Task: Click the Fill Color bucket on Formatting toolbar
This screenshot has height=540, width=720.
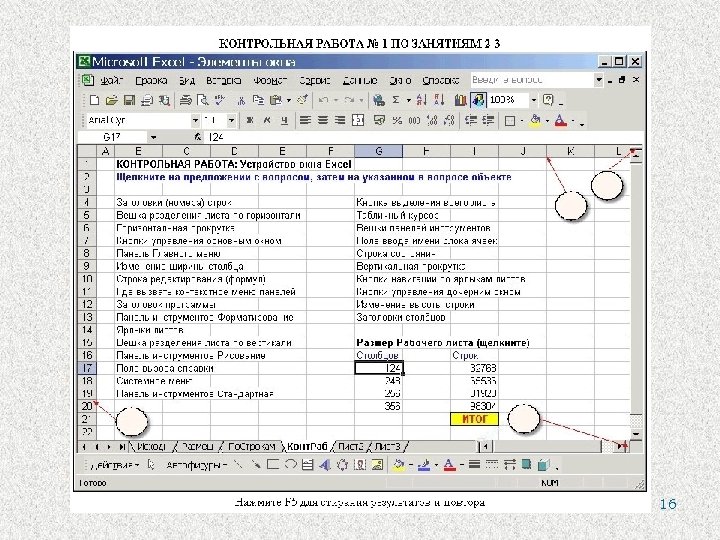Action: [535, 120]
